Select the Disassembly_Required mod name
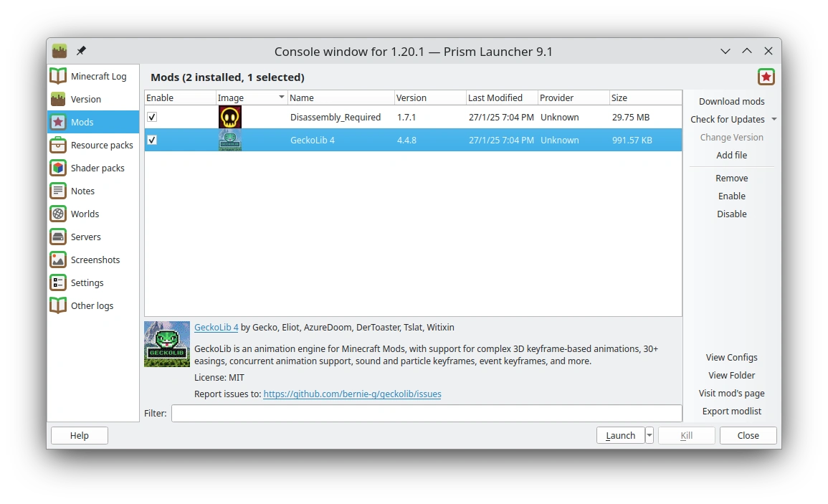This screenshot has width=828, height=504. point(336,118)
